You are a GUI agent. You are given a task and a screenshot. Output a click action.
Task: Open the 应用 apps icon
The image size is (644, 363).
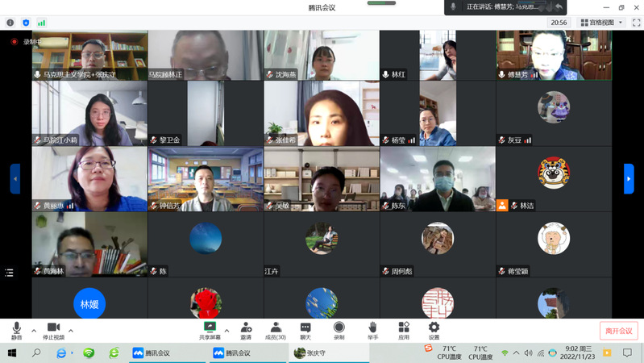click(404, 331)
